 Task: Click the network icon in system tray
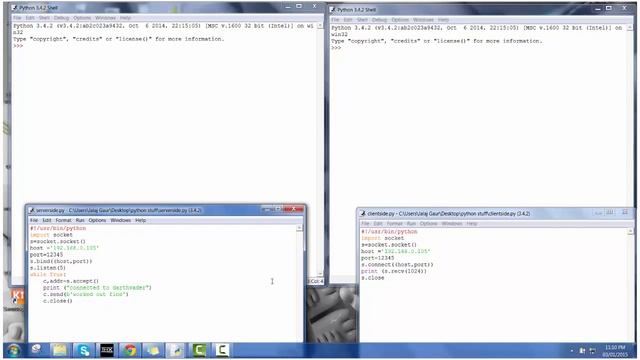tap(592, 351)
